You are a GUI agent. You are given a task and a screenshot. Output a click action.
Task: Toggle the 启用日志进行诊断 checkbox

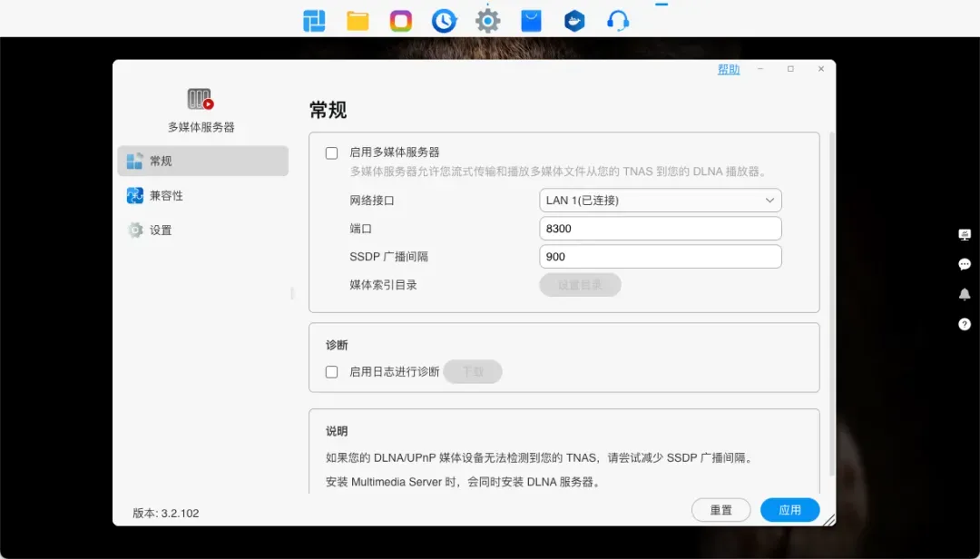[x=332, y=372]
